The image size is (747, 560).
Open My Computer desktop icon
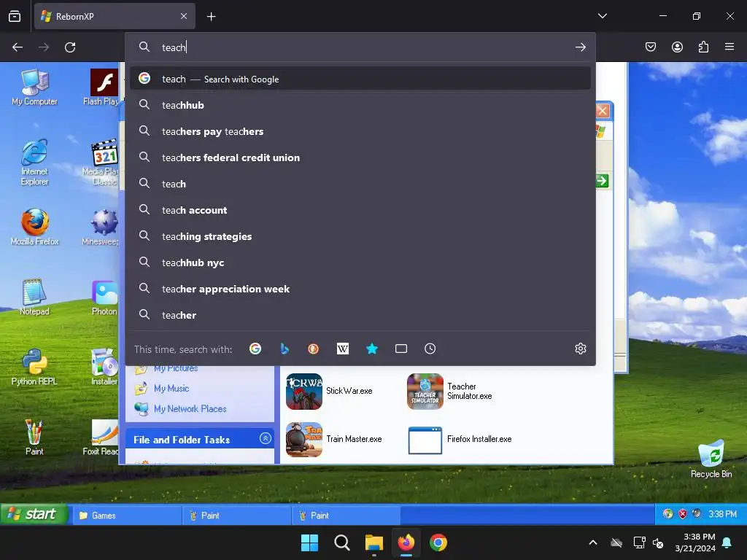click(x=34, y=87)
